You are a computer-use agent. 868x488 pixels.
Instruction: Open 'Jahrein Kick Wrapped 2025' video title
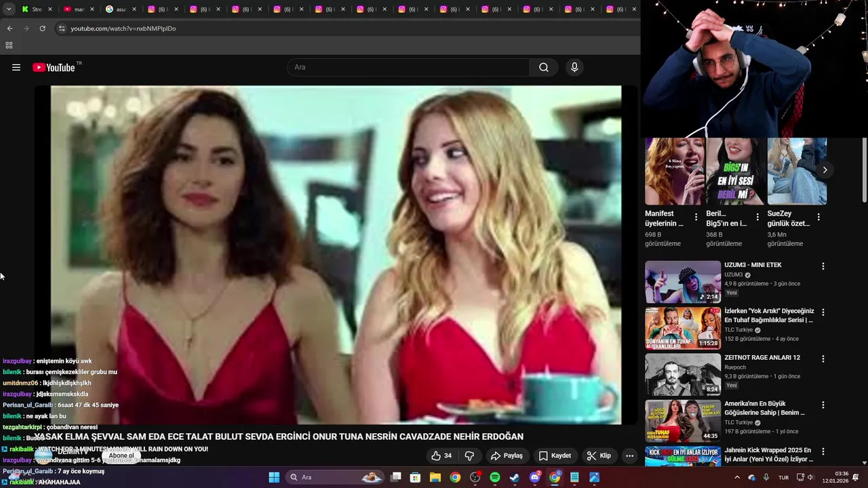pos(769,455)
